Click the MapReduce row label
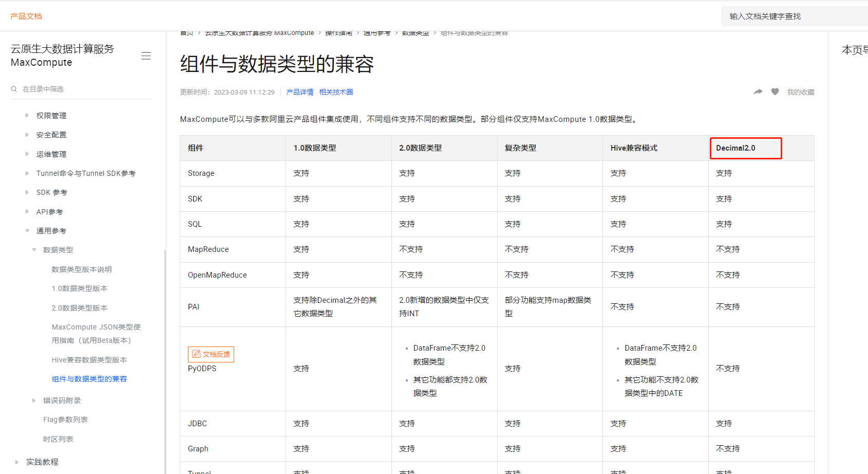 pos(208,249)
